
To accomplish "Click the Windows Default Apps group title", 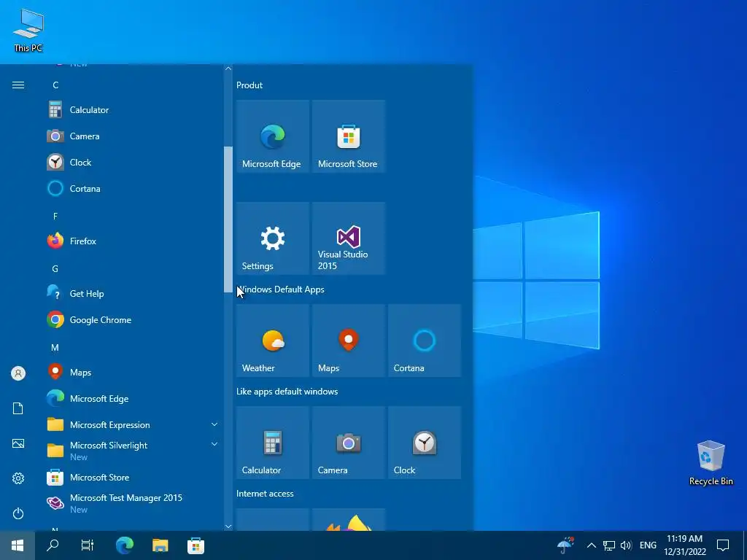I will (281, 289).
